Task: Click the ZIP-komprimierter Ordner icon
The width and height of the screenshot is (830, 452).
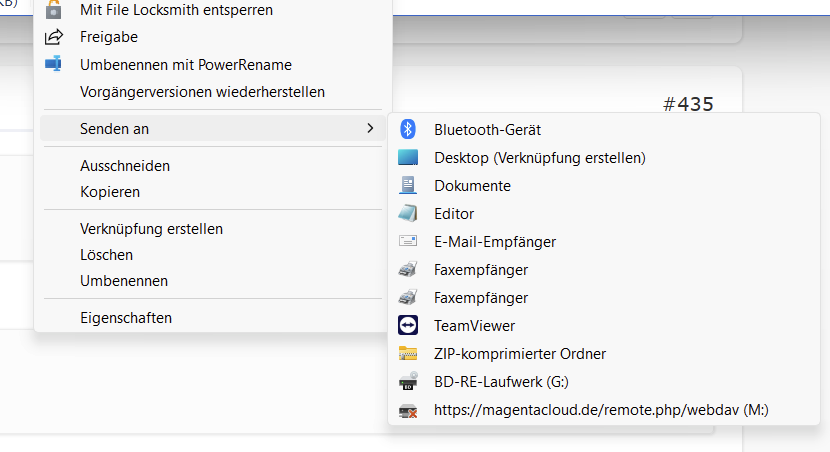Action: coord(407,353)
